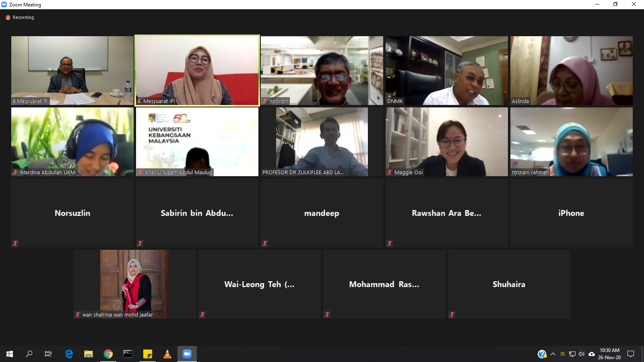Click muted mic icon on Norsuzlin tile
Viewport: 644px width, 362px height.
[15, 243]
